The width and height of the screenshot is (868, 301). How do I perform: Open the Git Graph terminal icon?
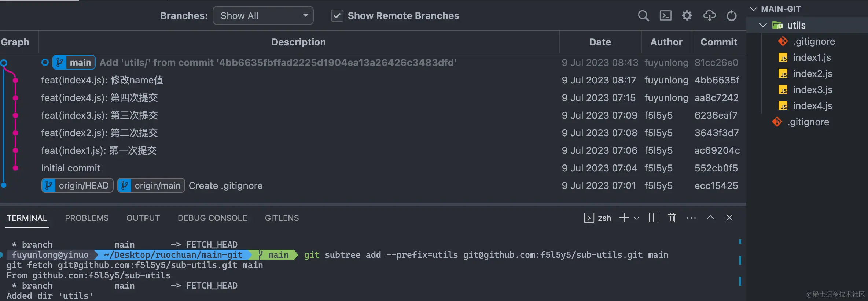pyautogui.click(x=665, y=16)
